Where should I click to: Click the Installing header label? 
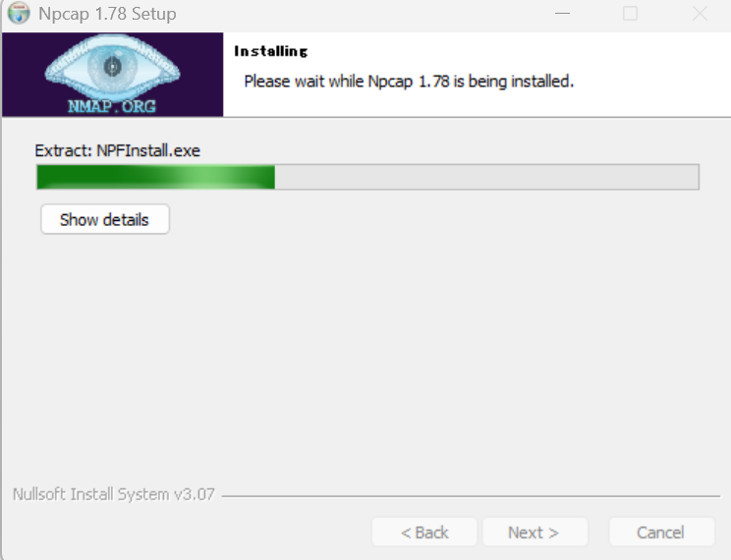(x=271, y=51)
